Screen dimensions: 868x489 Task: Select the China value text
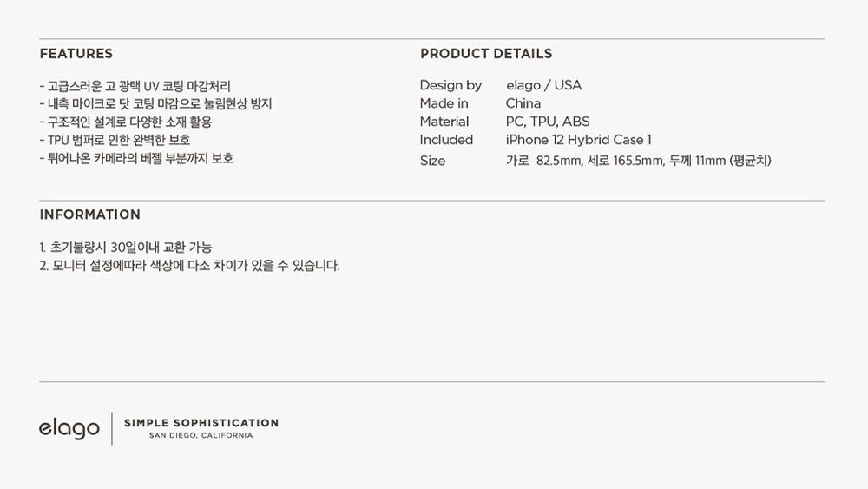tap(523, 103)
